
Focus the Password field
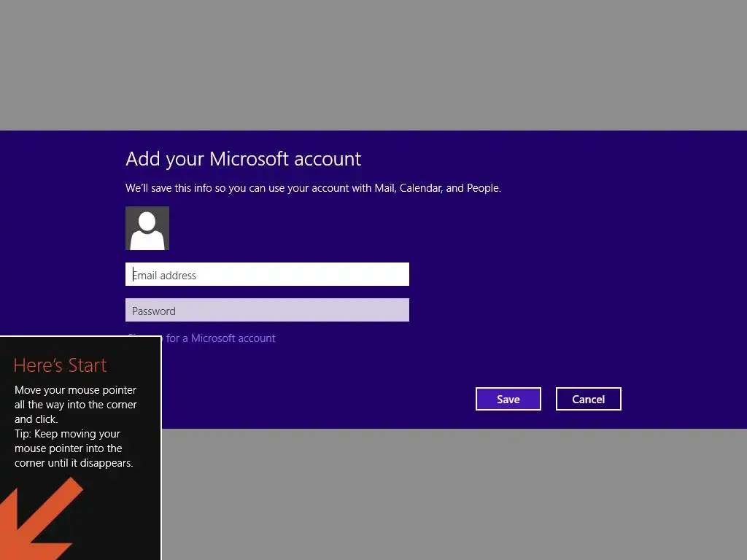tap(267, 310)
